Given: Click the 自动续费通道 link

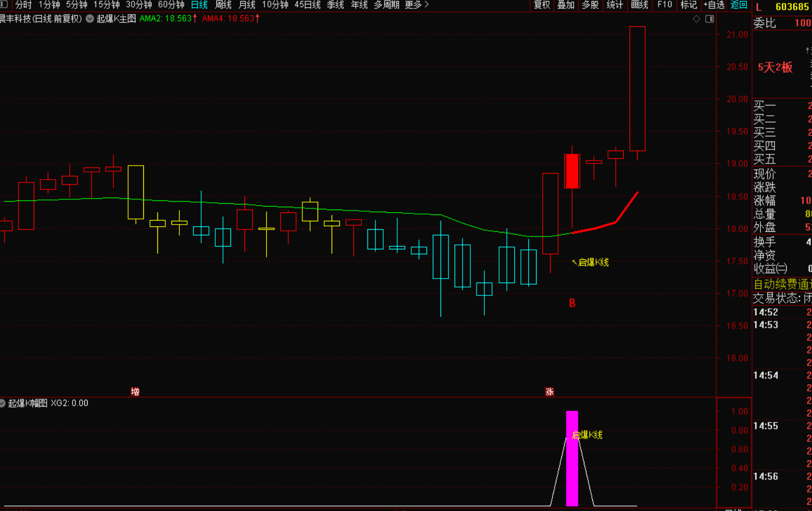Looking at the screenshot, I should (x=782, y=284).
